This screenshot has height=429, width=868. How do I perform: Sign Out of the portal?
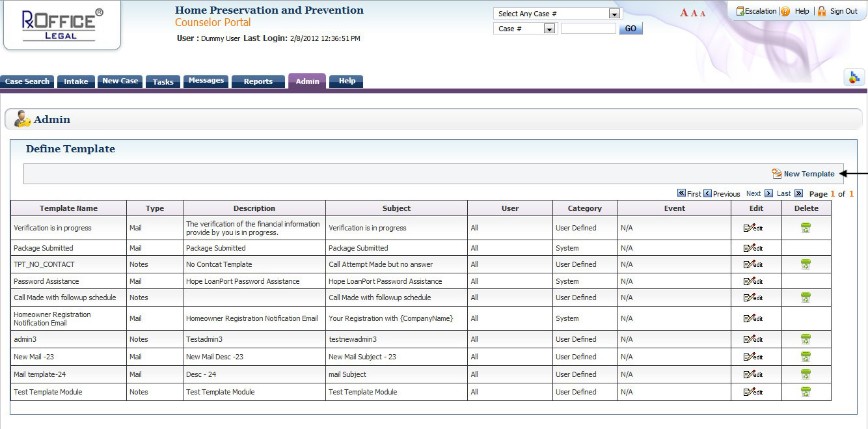[x=837, y=11]
